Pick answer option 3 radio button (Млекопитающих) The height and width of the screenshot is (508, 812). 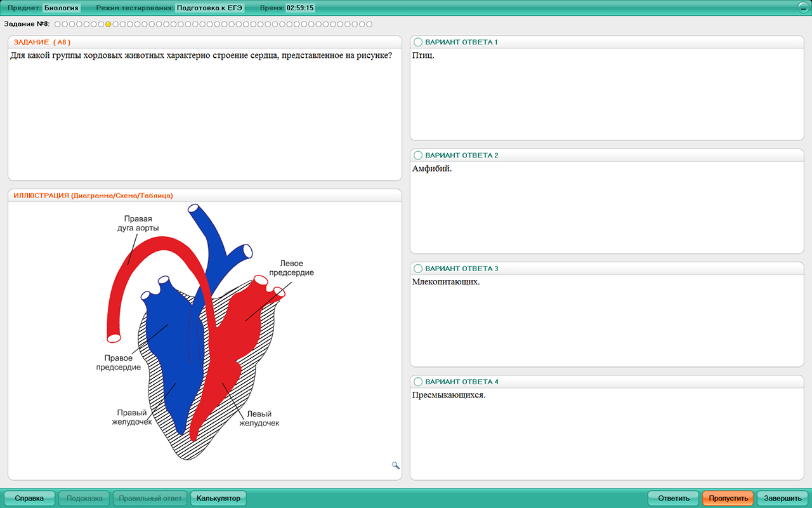(418, 269)
